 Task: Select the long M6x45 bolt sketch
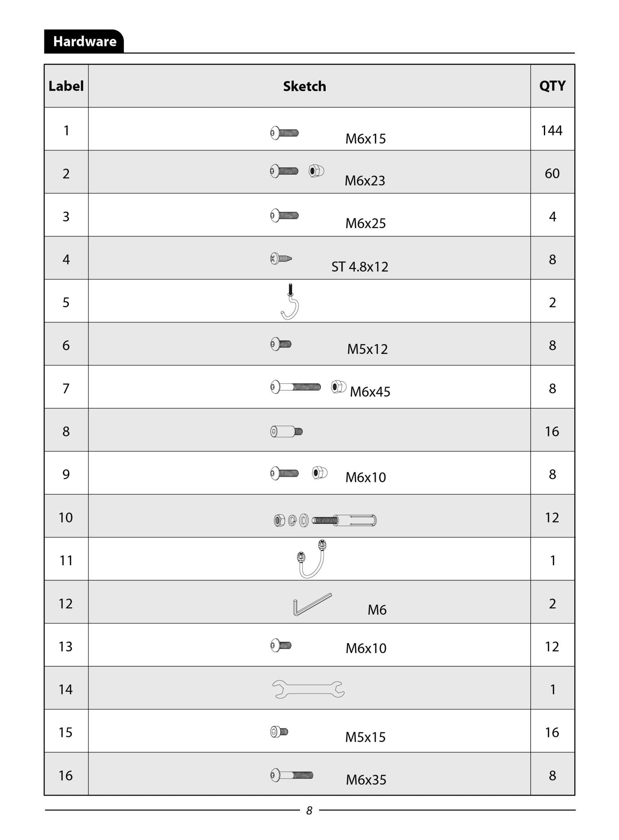(295, 387)
